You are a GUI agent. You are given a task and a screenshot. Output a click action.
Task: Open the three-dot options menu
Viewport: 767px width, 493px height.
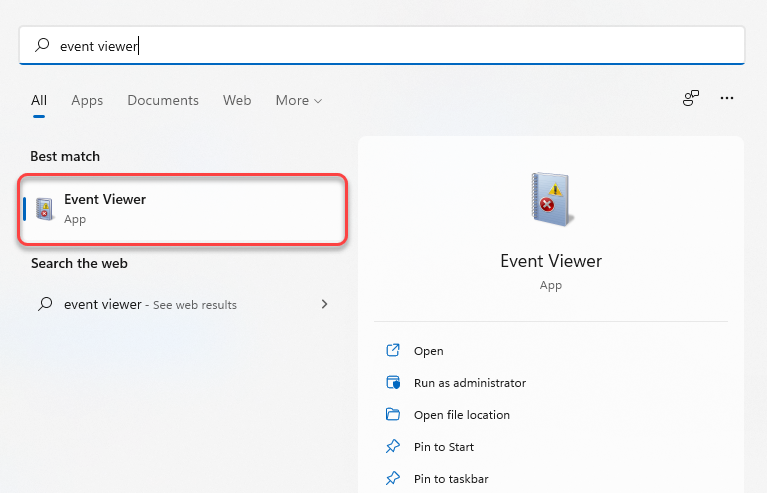[x=727, y=98]
